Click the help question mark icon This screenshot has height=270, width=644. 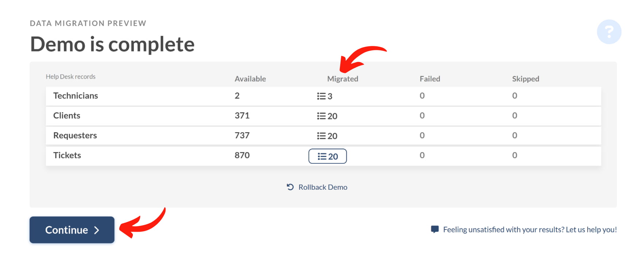point(609,32)
